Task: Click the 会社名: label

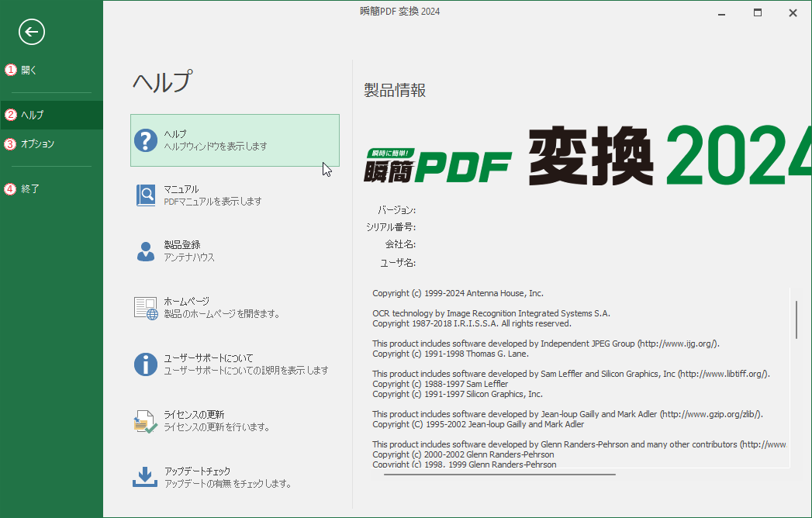Action: coord(400,244)
